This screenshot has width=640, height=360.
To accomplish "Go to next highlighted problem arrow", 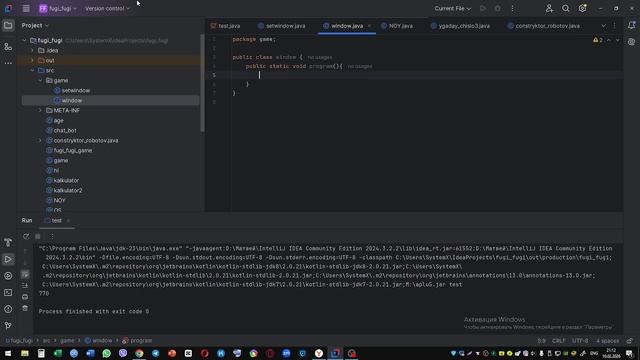I will click(x=618, y=40).
